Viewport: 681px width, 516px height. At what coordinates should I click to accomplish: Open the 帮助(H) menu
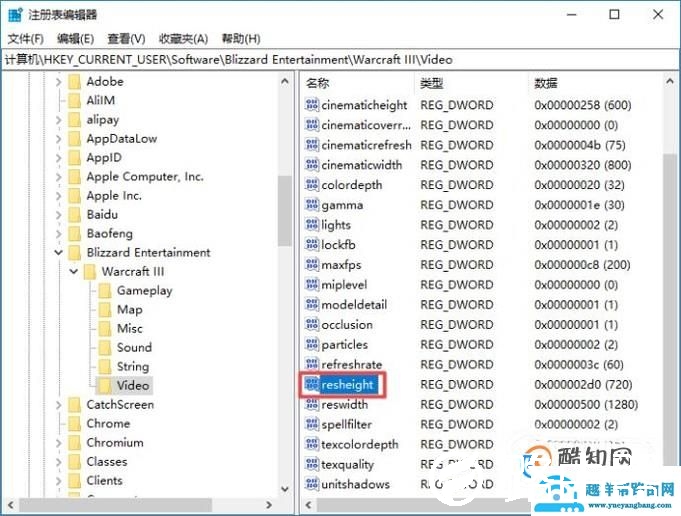tap(241, 39)
